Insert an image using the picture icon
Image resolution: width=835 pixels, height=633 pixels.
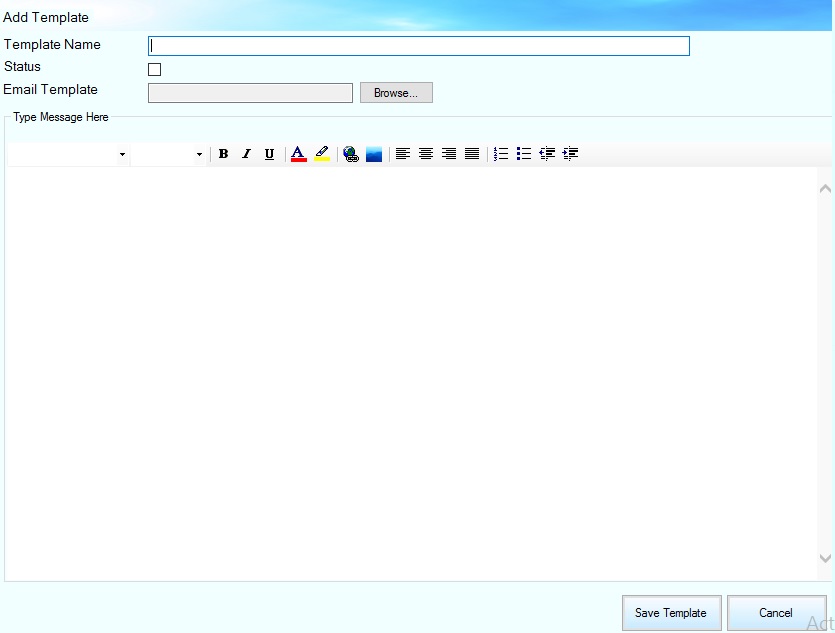[x=374, y=154]
